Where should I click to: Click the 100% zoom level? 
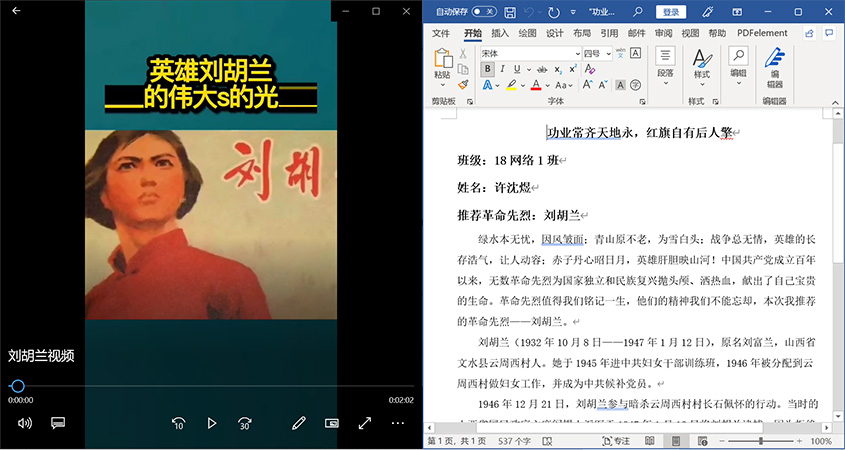[821, 441]
